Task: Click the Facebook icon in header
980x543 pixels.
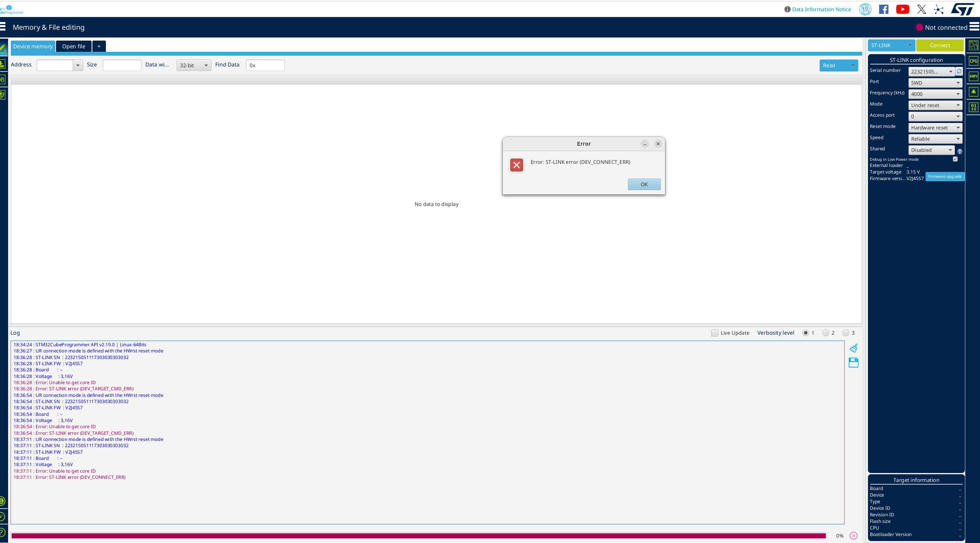Action: 883,9
